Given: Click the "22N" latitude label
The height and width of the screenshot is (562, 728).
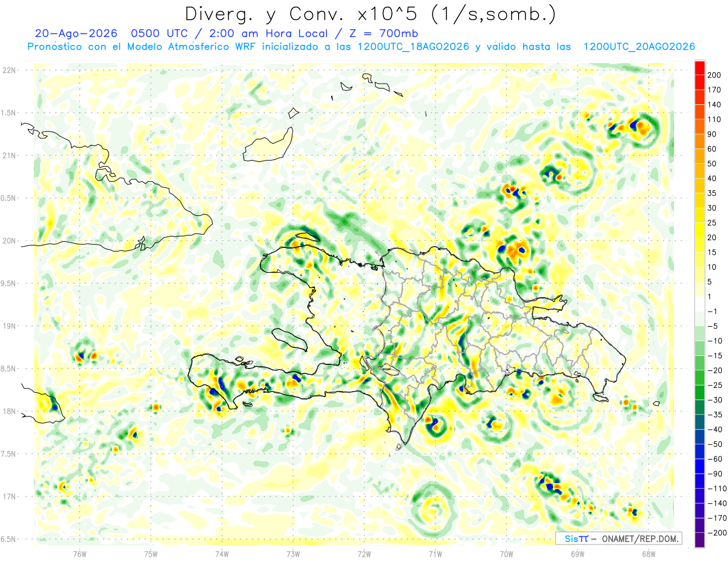Looking at the screenshot, I should pyautogui.click(x=10, y=70).
